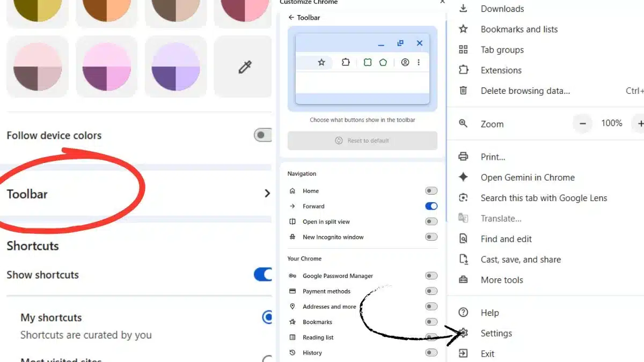The image size is (644, 362).
Task: Click the Extensions puzzle icon in toolbar preview
Action: tap(346, 62)
